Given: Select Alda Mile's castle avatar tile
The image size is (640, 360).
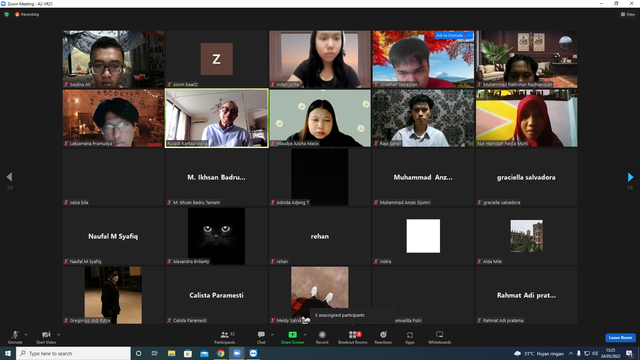Looking at the screenshot, I should tap(527, 236).
